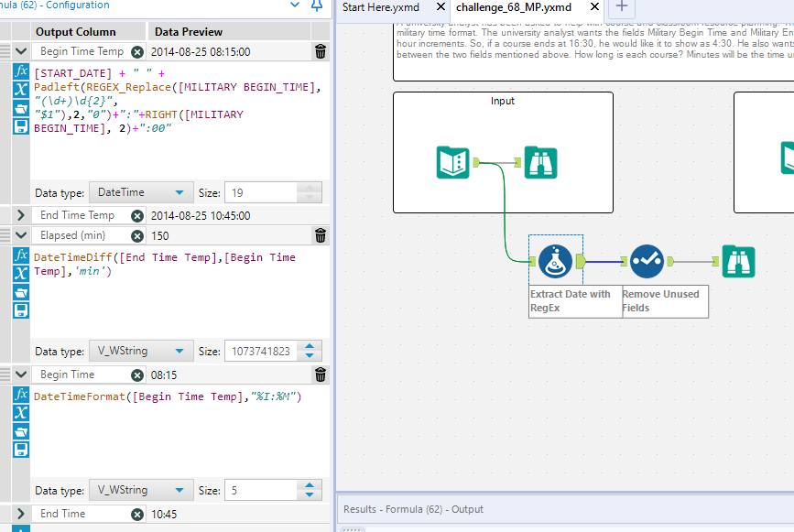This screenshot has height=532, width=794.
Task: Save the Begin Time expression
Action: 21,450
